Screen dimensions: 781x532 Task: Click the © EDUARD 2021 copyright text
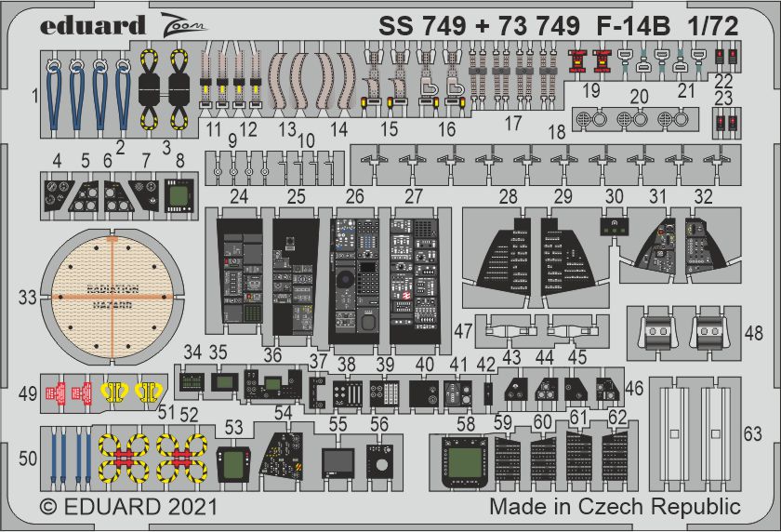[129, 508]
